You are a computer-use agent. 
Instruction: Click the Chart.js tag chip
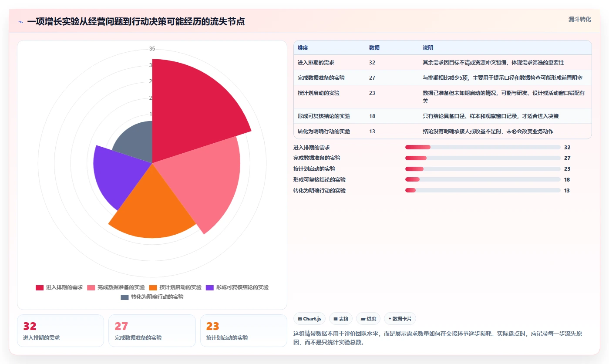coord(310,319)
